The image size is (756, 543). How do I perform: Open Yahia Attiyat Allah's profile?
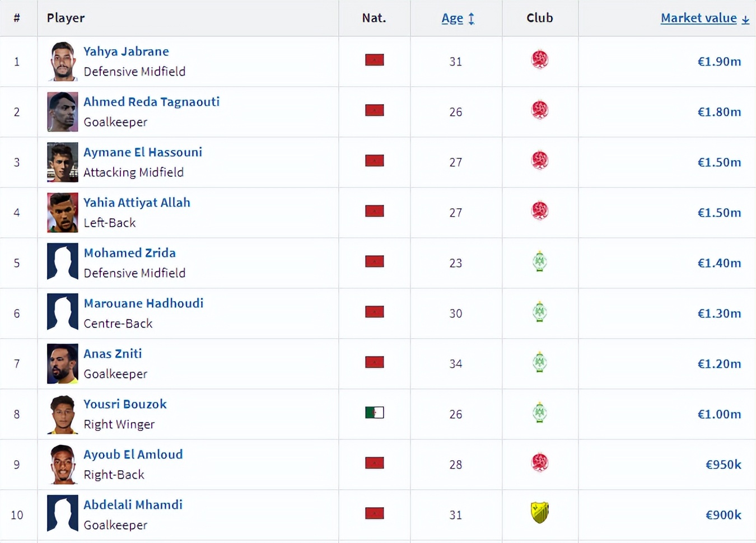click(x=137, y=203)
